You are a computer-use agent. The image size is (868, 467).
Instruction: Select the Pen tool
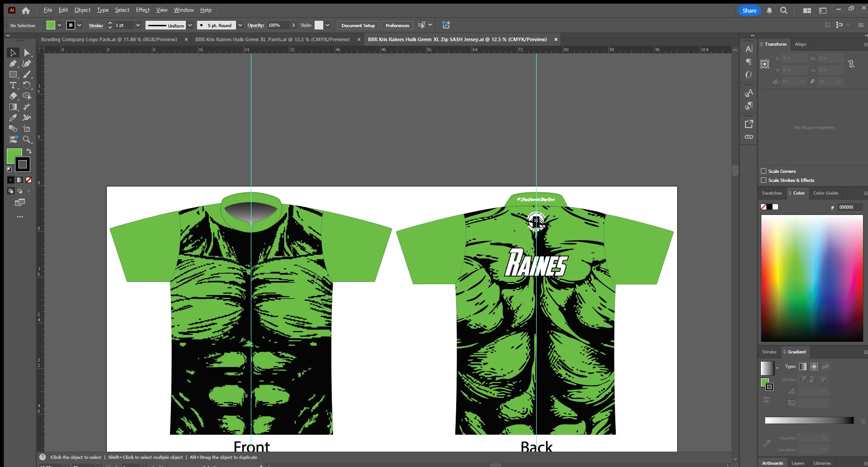tap(13, 64)
